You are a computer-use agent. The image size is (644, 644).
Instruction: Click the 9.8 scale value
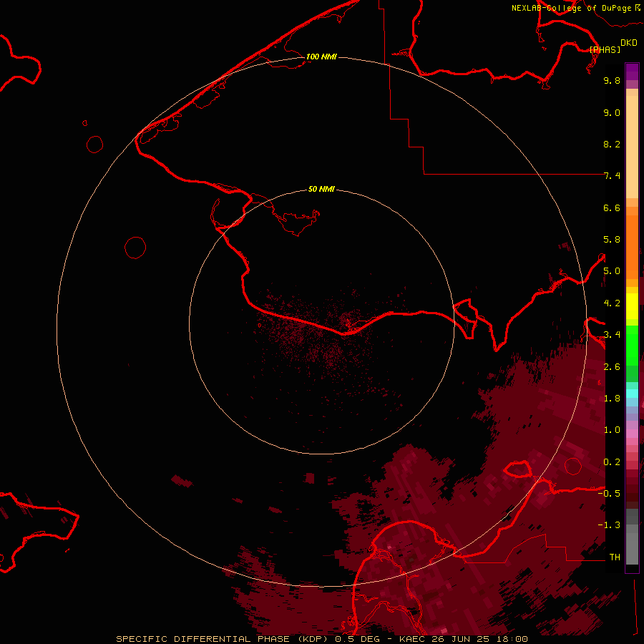pyautogui.click(x=612, y=80)
